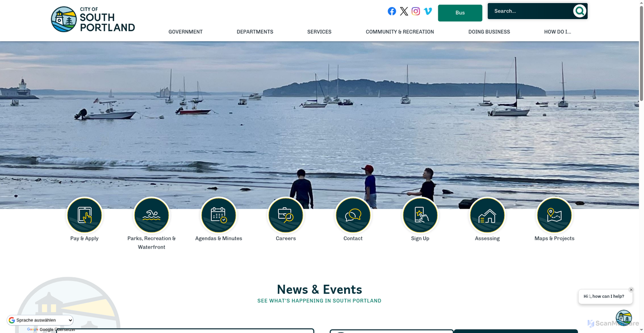Dismiss the chat help bubble
Image resolution: width=644 pixels, height=333 pixels.
tap(631, 290)
